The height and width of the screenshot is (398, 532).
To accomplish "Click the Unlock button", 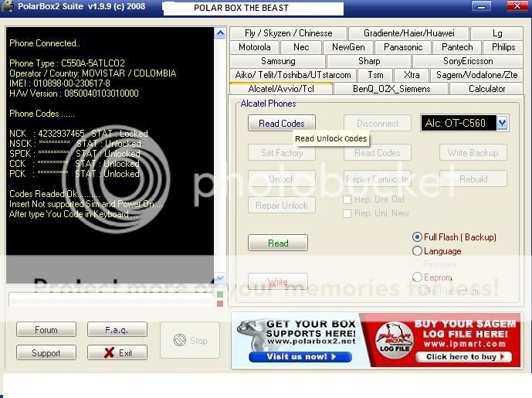I will (x=282, y=179).
